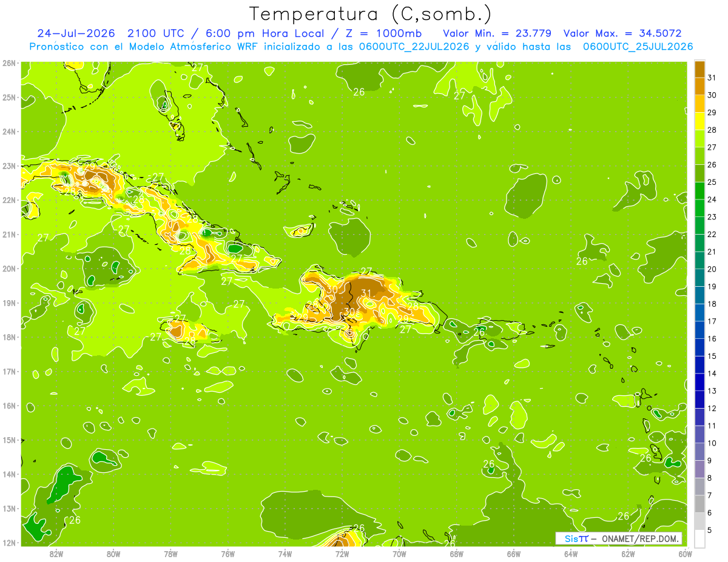Screen dimensions: 728x562
Task: Click the "62W" longitude axis label
Action: (x=628, y=553)
